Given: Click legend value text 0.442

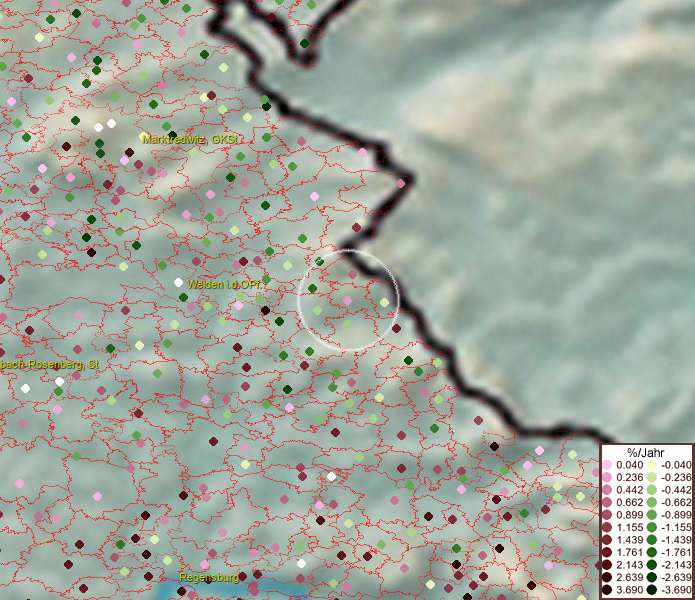Looking at the screenshot, I should pyautogui.click(x=629, y=490).
